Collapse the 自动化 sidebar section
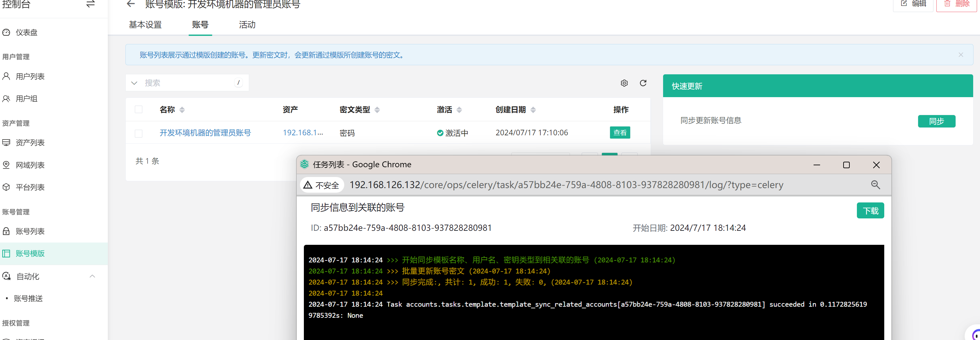 pos(92,276)
